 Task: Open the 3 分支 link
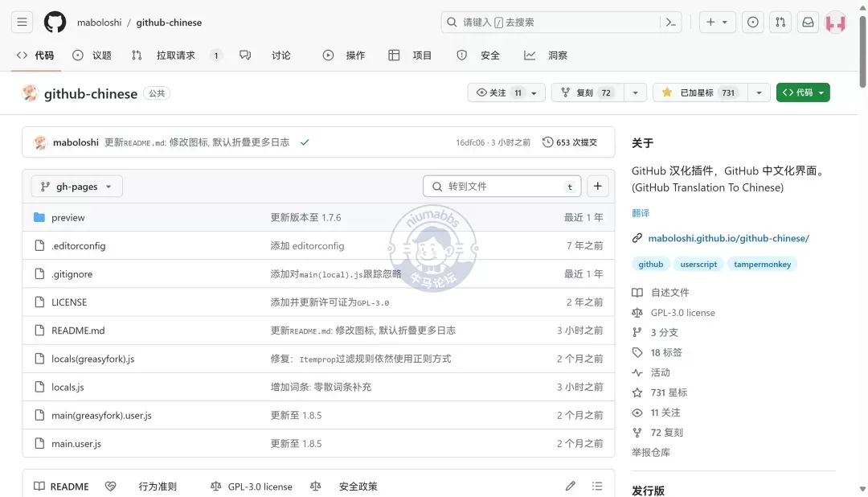pos(665,332)
